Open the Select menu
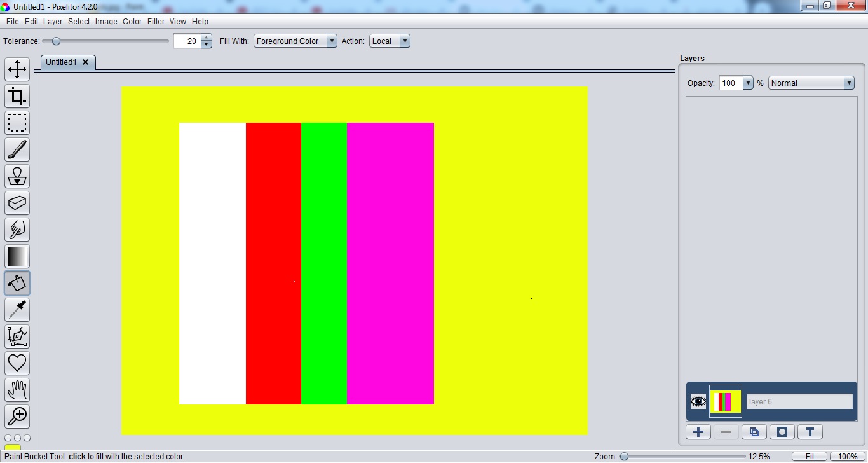 click(79, 22)
